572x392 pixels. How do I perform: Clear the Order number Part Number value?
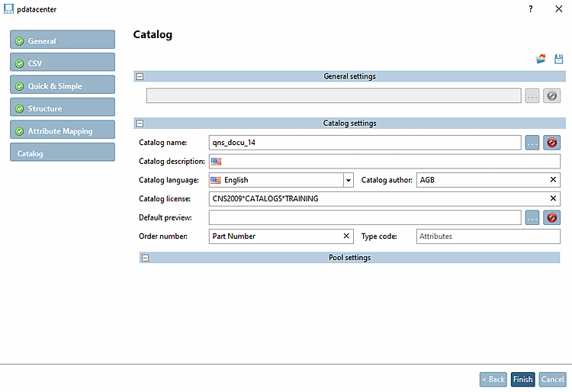(x=346, y=236)
